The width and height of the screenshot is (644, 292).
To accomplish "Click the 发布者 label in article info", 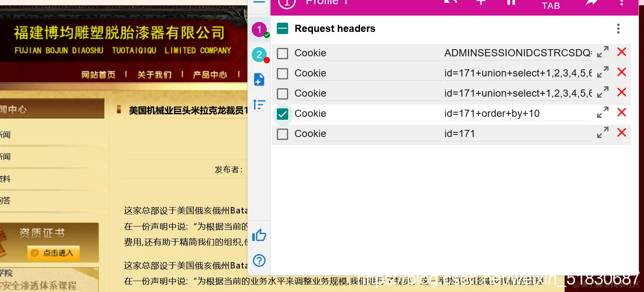I will (x=229, y=169).
